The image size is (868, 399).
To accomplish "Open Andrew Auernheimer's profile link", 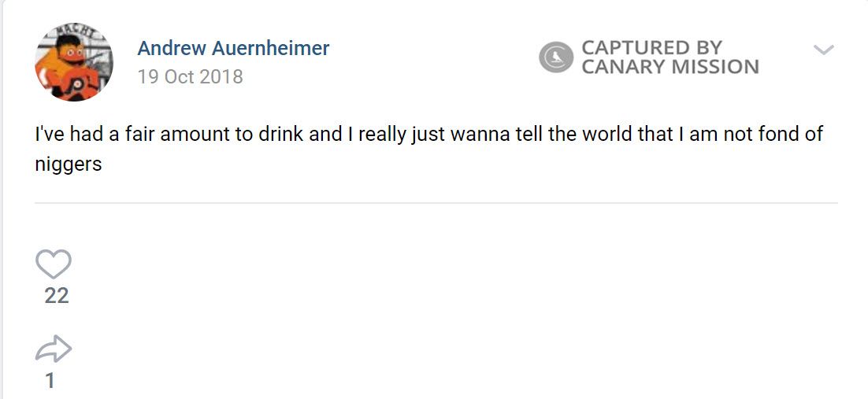I will coord(233,48).
